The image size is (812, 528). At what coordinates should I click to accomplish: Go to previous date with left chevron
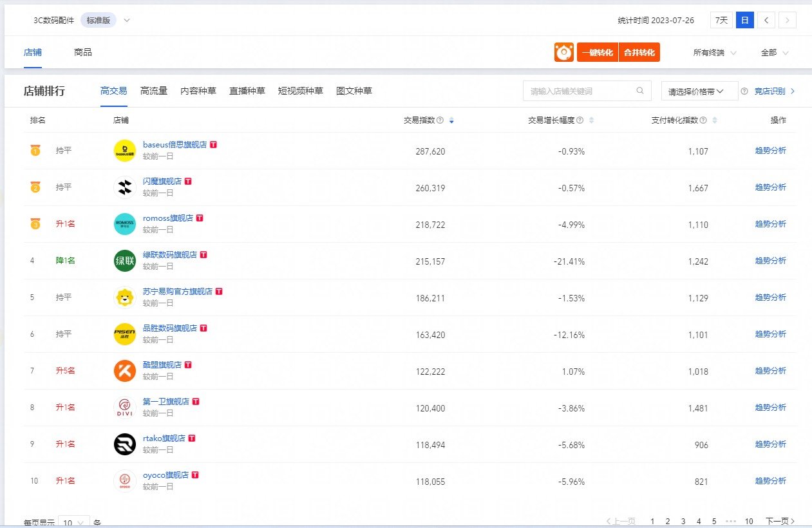766,20
